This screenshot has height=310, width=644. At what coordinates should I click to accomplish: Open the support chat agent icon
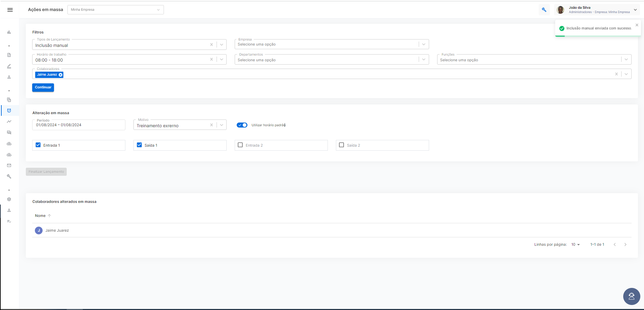click(x=632, y=296)
